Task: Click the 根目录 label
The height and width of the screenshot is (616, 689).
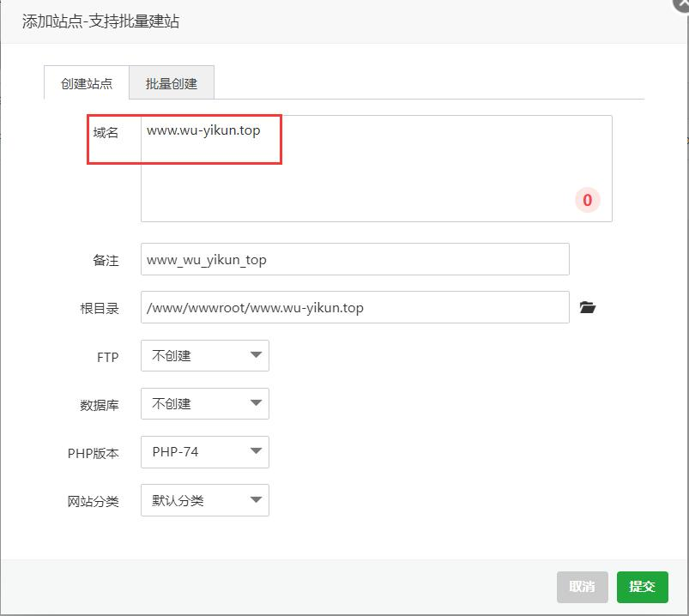Action: coord(100,309)
